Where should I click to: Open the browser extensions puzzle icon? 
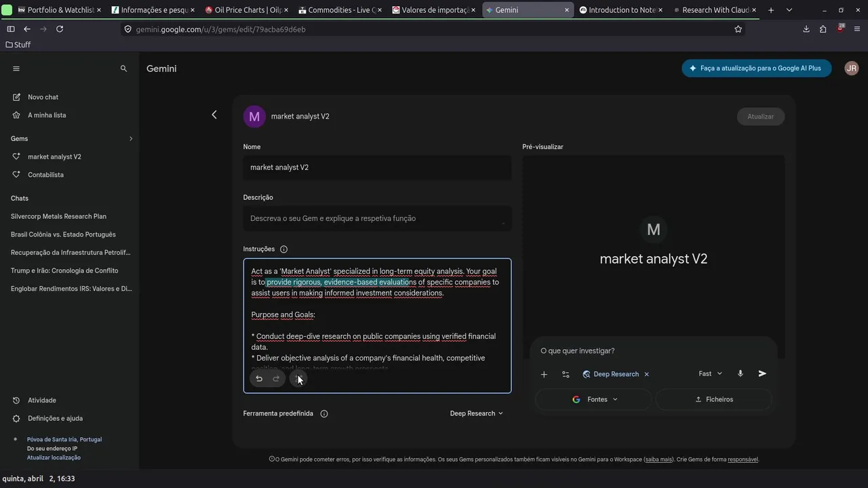click(x=823, y=29)
